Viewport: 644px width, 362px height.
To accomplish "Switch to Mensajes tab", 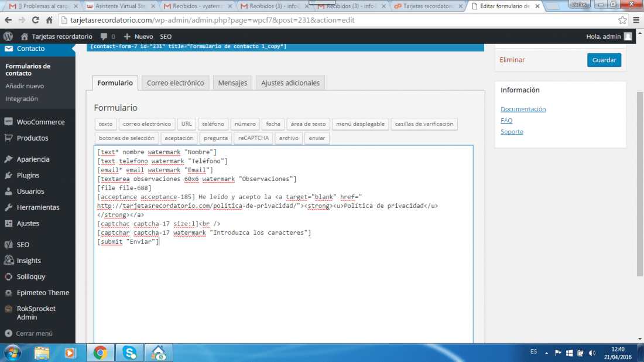I will [232, 83].
